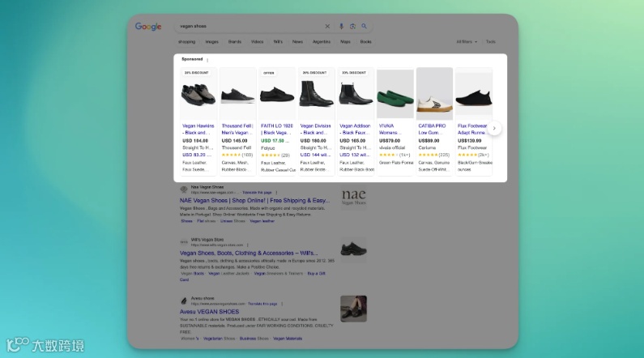Open Sponsored info three-dot menu

208,60
